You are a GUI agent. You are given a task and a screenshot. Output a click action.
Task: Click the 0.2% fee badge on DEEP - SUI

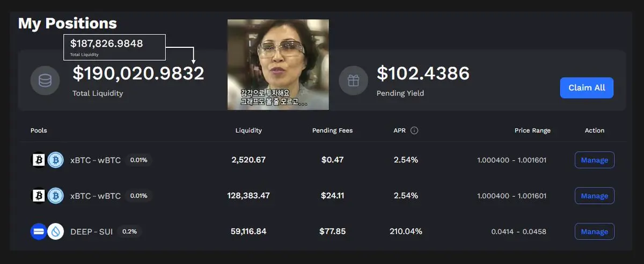pos(129,232)
